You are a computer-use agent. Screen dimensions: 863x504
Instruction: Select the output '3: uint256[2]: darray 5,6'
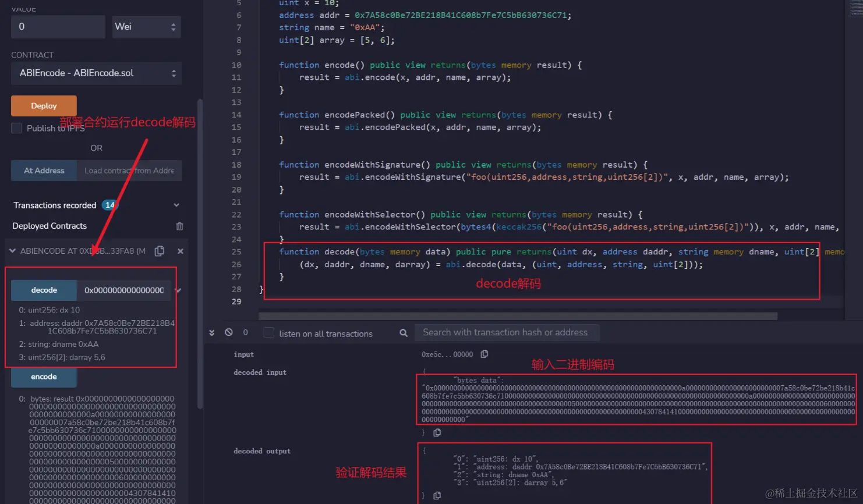tap(62, 357)
